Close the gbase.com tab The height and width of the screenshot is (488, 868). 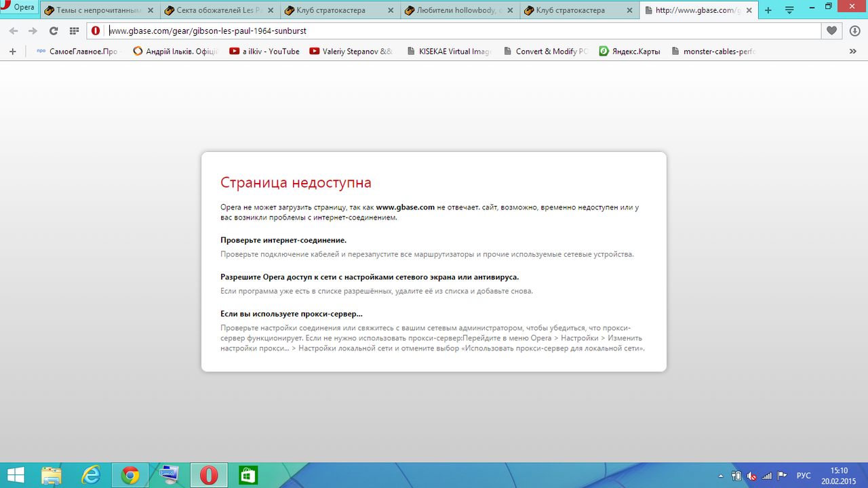pyautogui.click(x=749, y=10)
